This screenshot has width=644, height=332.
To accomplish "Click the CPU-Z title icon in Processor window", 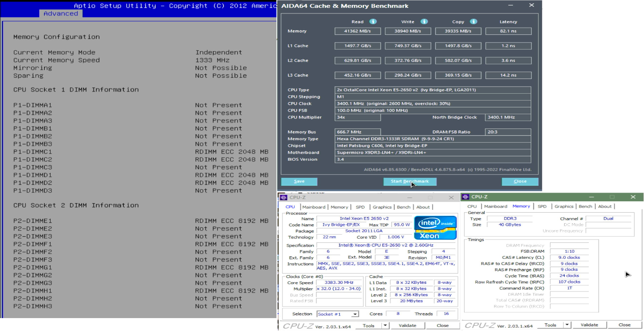I will coord(283,197).
